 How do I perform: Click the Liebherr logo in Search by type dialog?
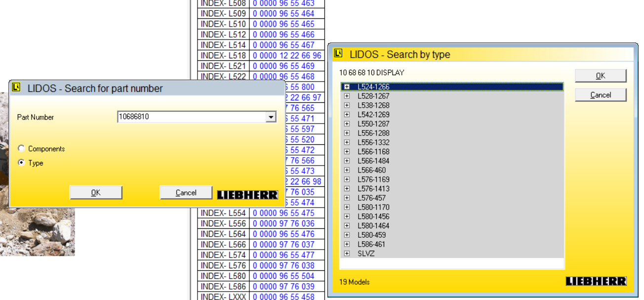pyautogui.click(x=596, y=281)
